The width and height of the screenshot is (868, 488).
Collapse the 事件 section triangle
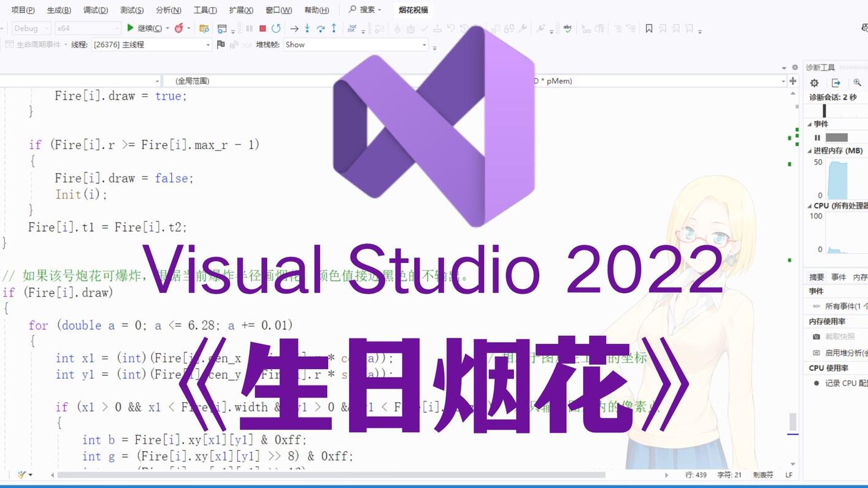[809, 124]
